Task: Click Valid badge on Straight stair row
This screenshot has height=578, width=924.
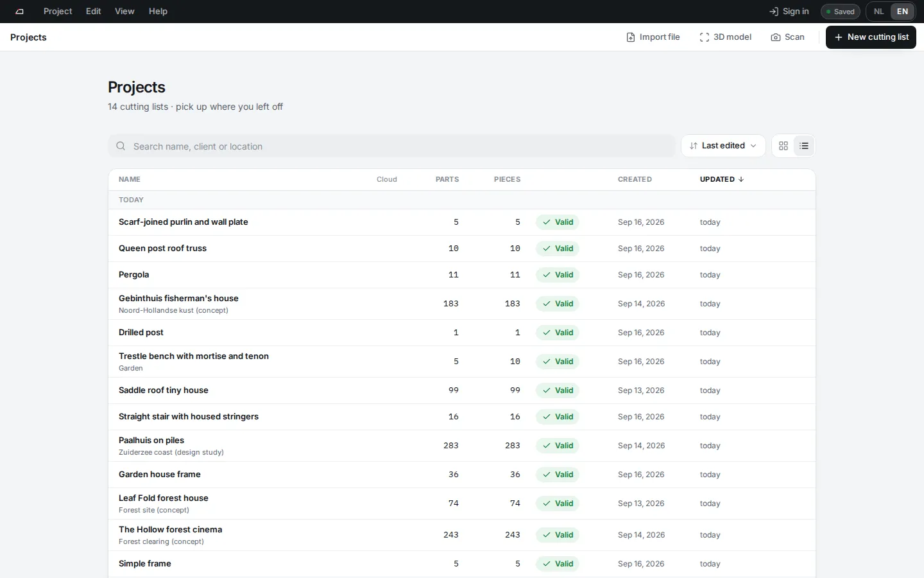Action: (558, 417)
